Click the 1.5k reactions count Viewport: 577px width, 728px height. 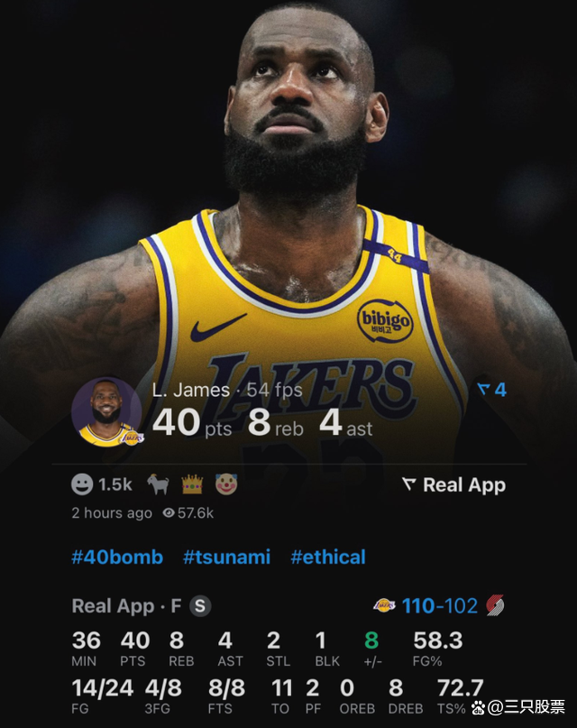[x=115, y=484]
